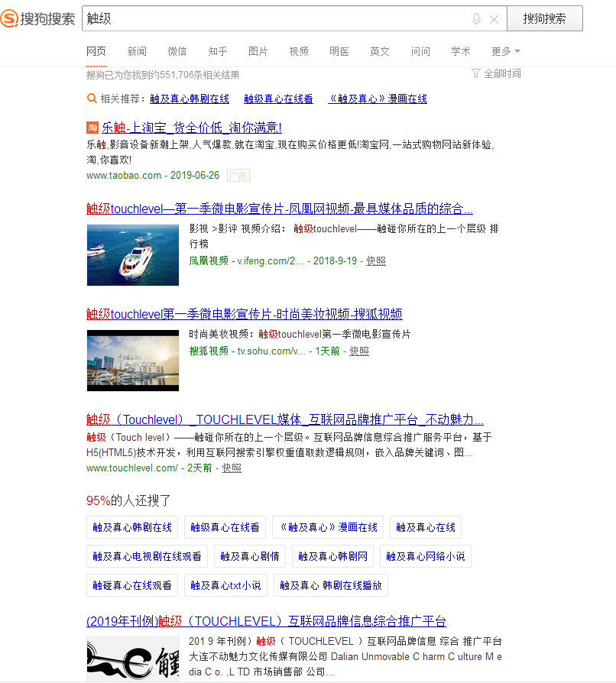
Task: Focus the search box containing 触级
Action: [294, 18]
